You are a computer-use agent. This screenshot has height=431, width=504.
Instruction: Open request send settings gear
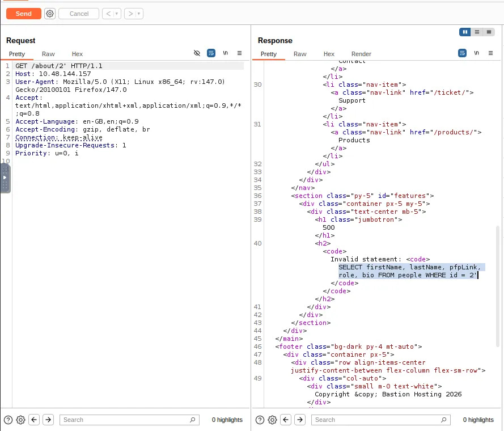click(x=50, y=14)
